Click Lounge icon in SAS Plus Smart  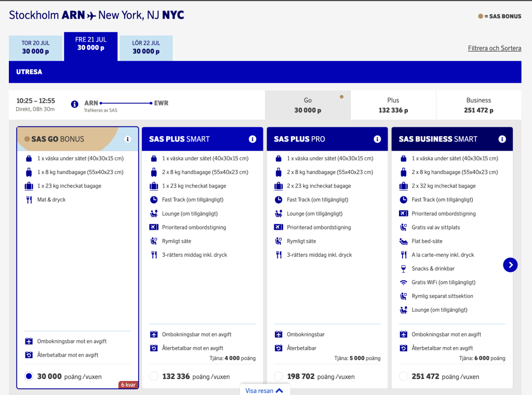[154, 214]
